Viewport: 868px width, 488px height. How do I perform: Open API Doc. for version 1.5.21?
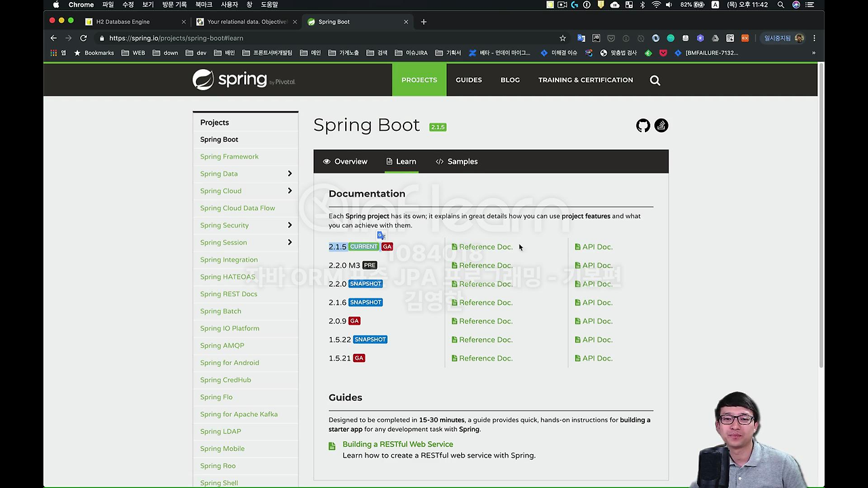coord(593,359)
